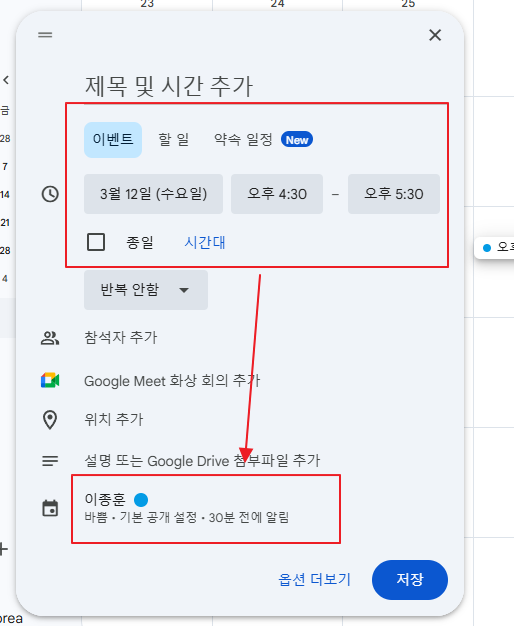Click the title field '제목 및 시간 추가'
514x626 pixels.
(x=169, y=86)
